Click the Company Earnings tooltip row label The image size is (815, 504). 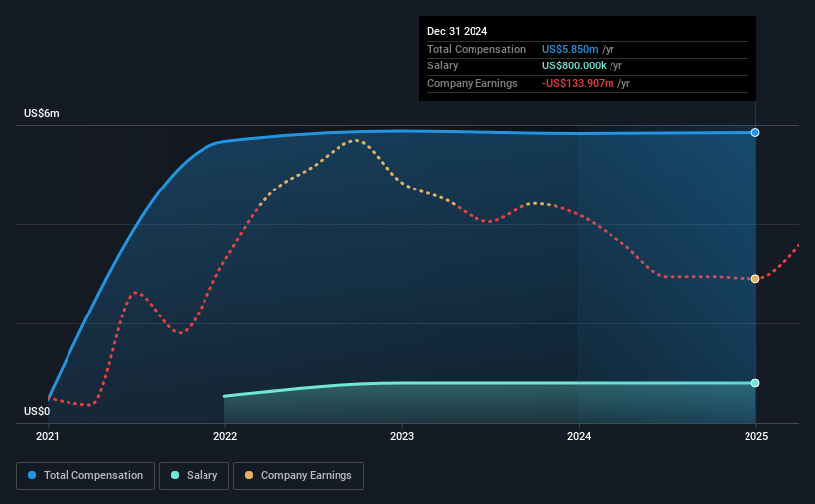472,83
